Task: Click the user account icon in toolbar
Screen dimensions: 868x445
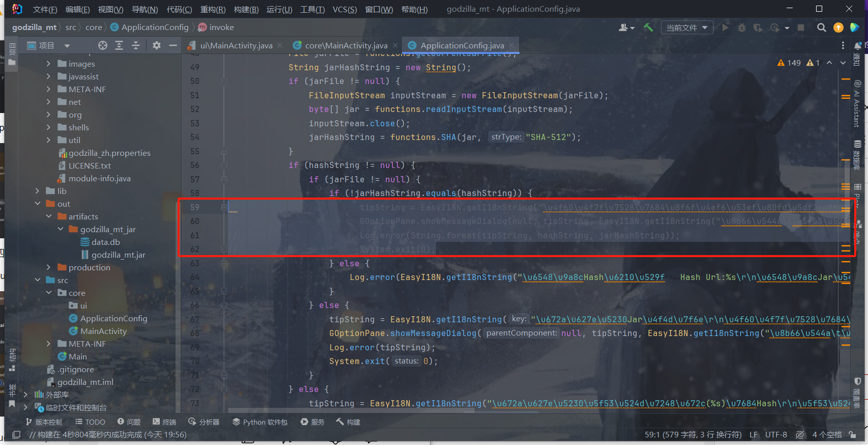Action: pos(626,27)
